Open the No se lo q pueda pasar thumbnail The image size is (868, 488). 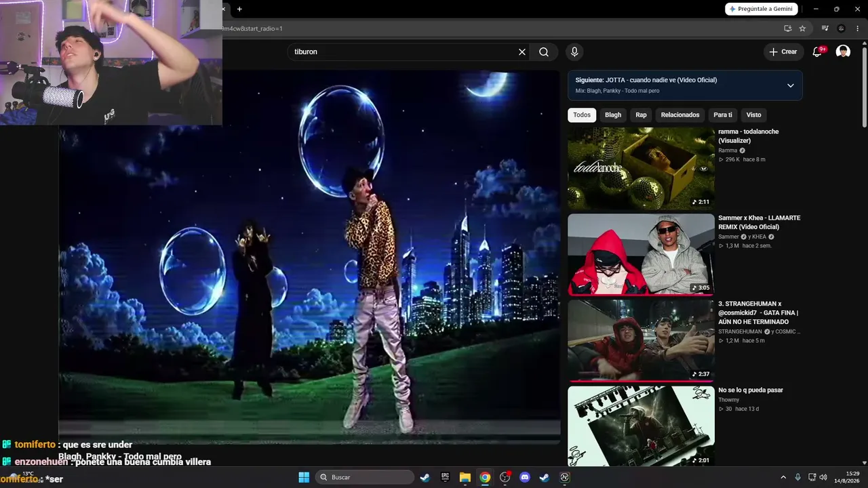[x=641, y=426]
